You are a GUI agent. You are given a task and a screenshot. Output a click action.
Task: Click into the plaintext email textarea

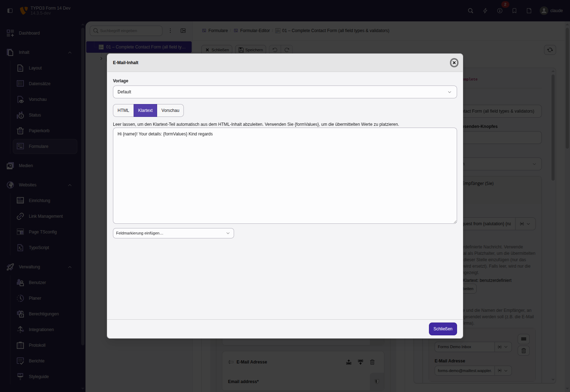click(x=285, y=176)
